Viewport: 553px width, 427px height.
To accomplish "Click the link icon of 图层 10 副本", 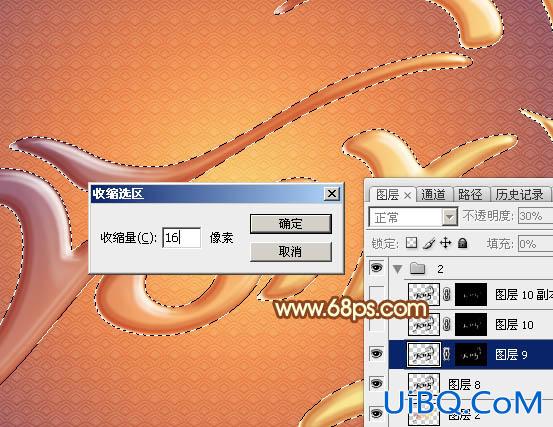I will (x=447, y=294).
